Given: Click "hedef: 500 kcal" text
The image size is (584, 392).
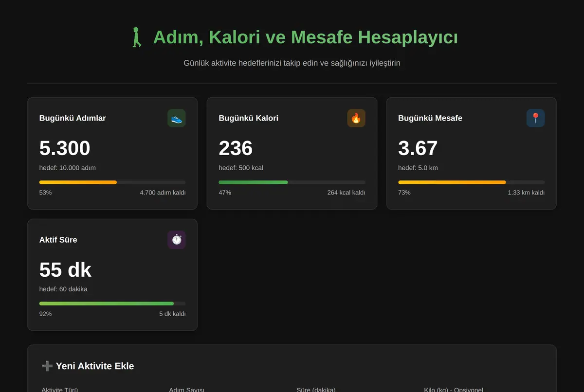Looking at the screenshot, I should (x=241, y=168).
